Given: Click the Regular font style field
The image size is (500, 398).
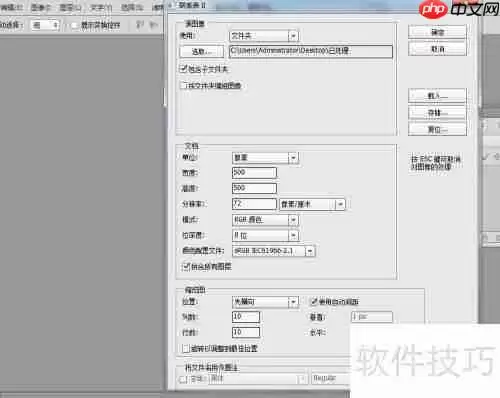Looking at the screenshot, I should point(331,379).
